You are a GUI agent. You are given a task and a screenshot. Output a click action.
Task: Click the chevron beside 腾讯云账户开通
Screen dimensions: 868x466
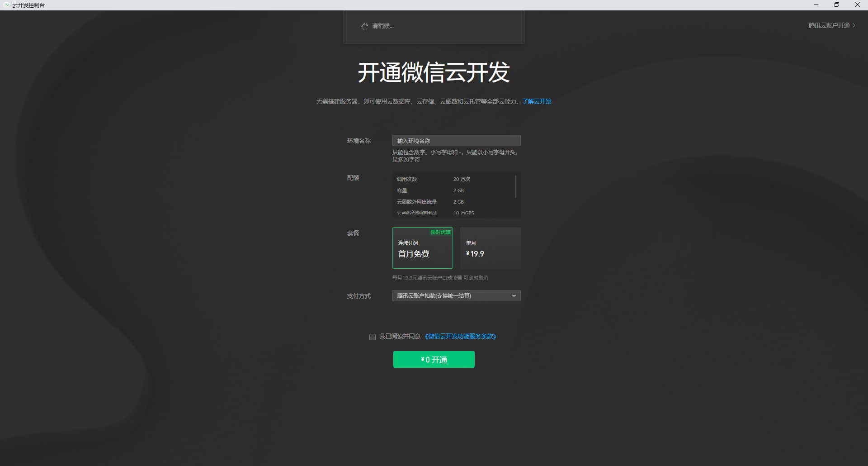click(x=854, y=25)
